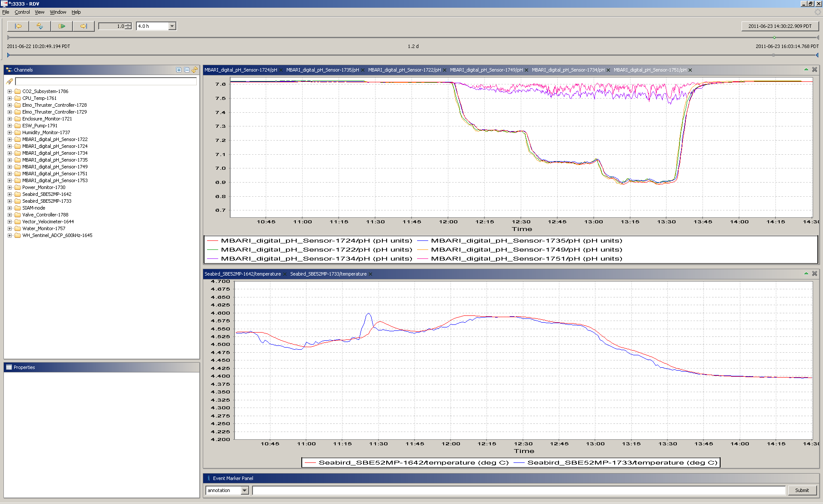Refresh the Channels list

[x=195, y=70]
